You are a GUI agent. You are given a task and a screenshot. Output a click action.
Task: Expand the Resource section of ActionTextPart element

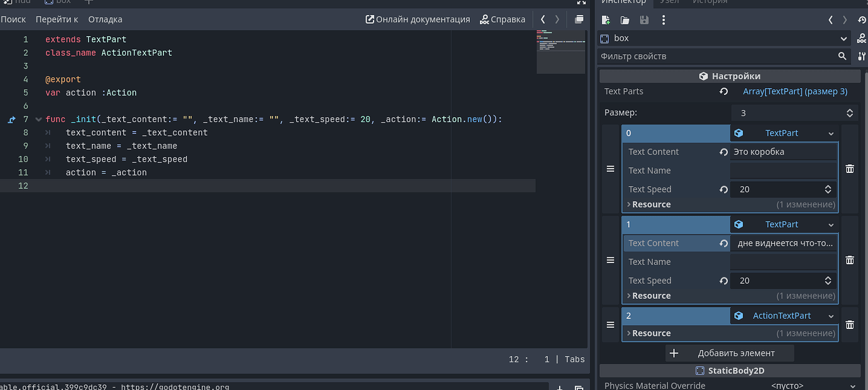click(629, 333)
